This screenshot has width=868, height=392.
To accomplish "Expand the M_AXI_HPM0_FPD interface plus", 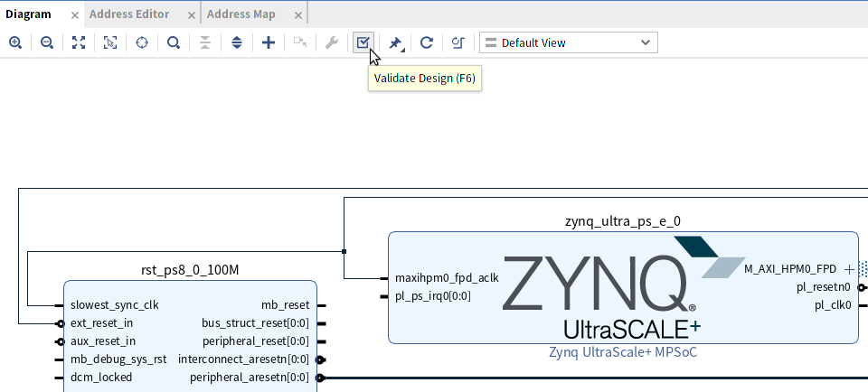I will pyautogui.click(x=849, y=270).
